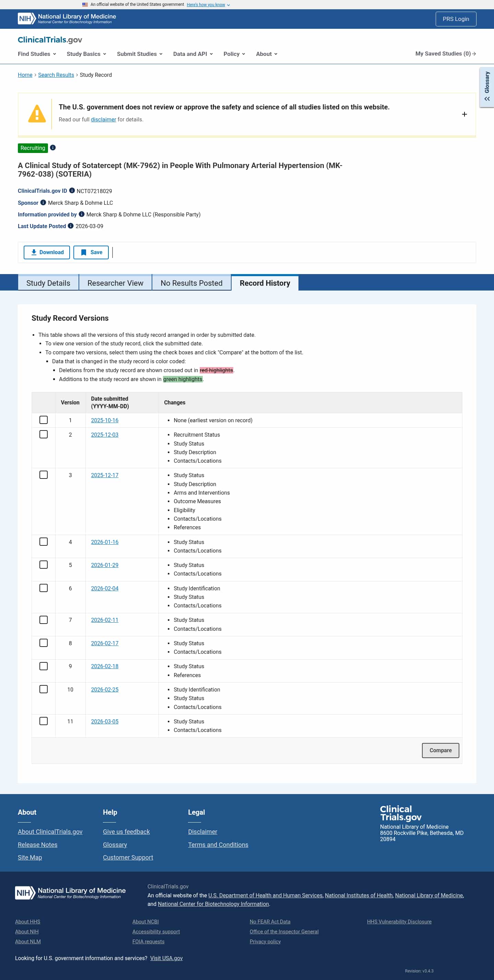Click the info icon next to Recruiting status

(53, 147)
